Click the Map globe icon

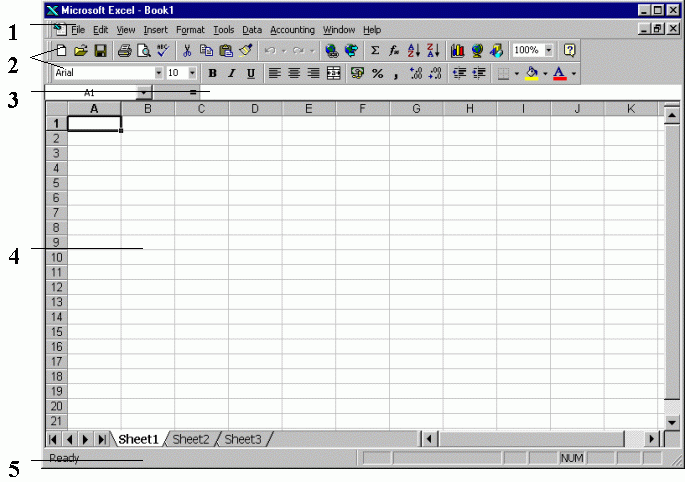477,51
